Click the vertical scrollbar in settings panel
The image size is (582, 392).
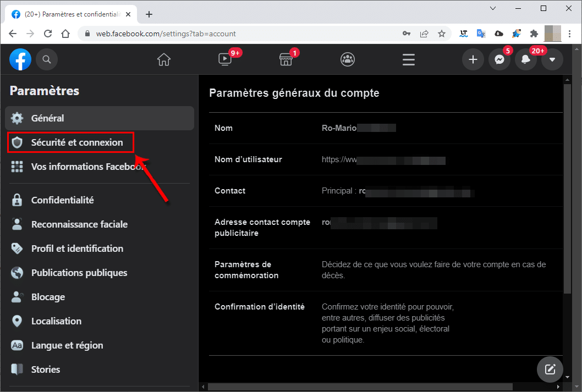click(567, 189)
